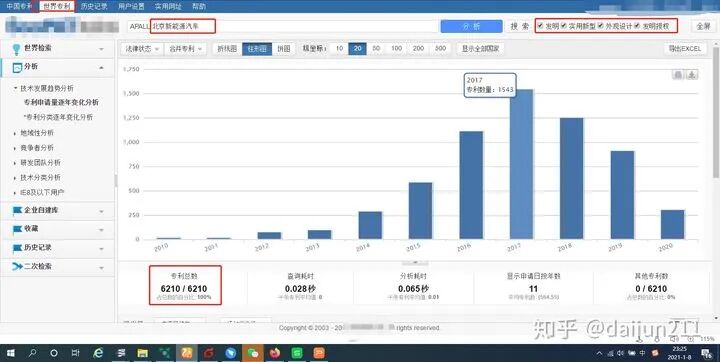This screenshot has width=720, height=362.
Task: Click 显示全部国家 button
Action: point(480,48)
